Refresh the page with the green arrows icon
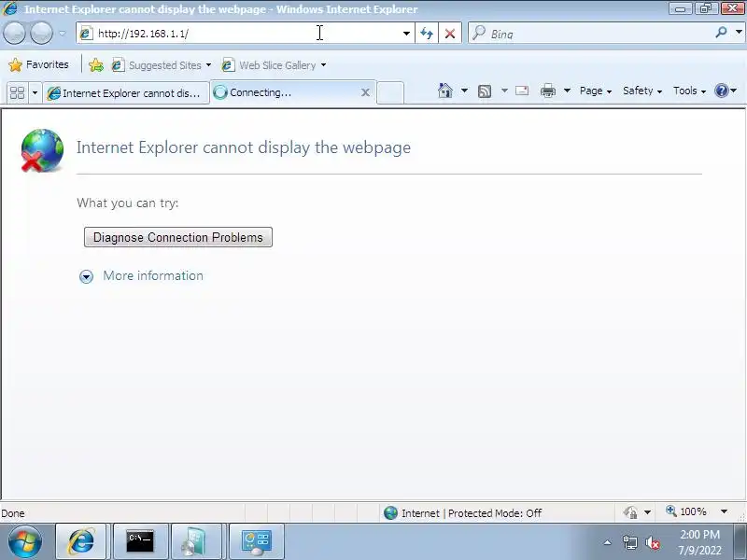 pos(427,34)
